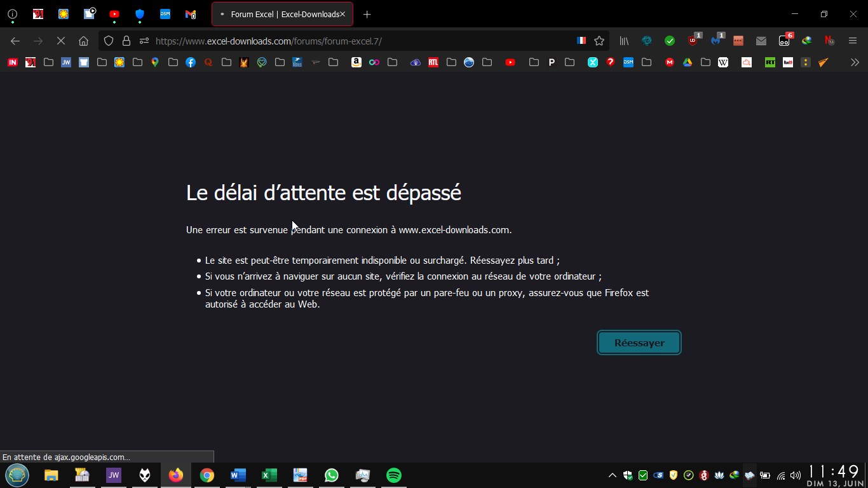Bookmark this page with the star icon
The height and width of the screenshot is (488, 868).
pos(599,41)
